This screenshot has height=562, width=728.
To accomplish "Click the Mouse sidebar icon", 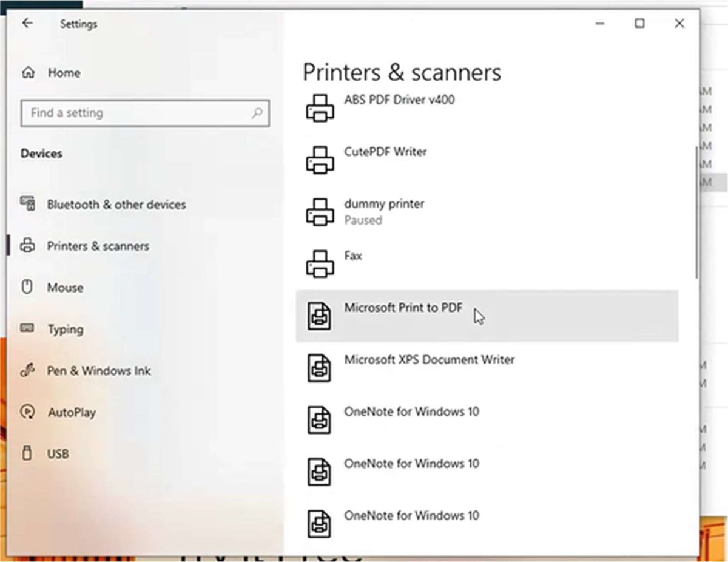I will click(27, 287).
